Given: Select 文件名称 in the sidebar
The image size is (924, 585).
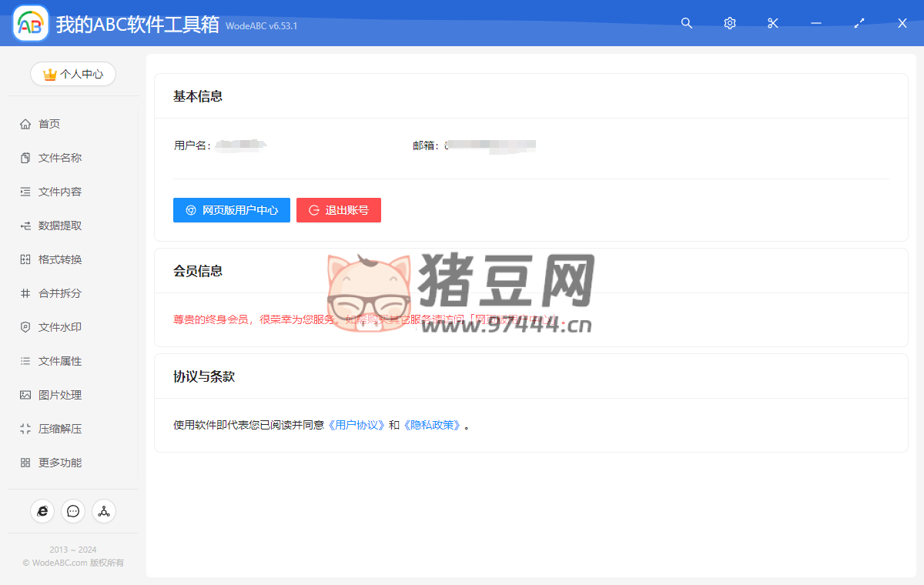Looking at the screenshot, I should point(60,158).
